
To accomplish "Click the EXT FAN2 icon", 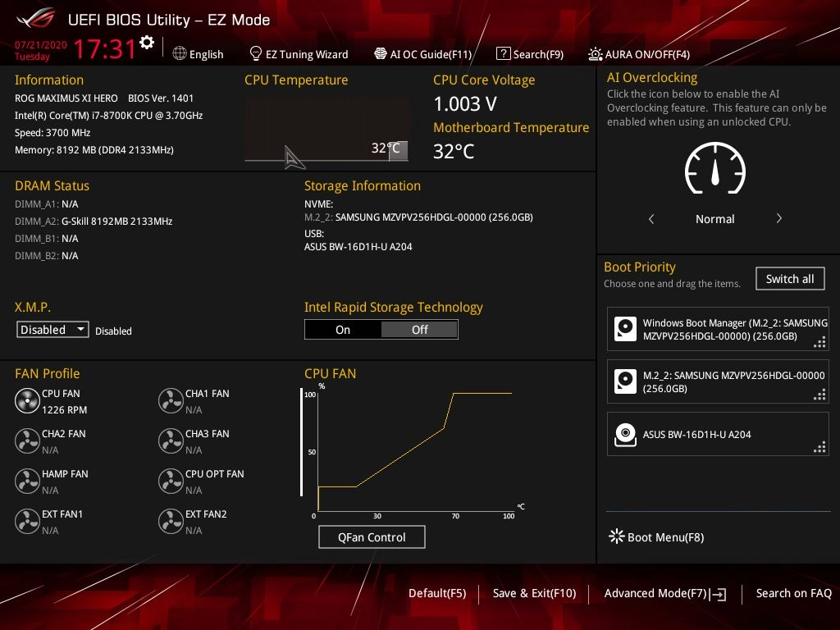I will click(171, 522).
